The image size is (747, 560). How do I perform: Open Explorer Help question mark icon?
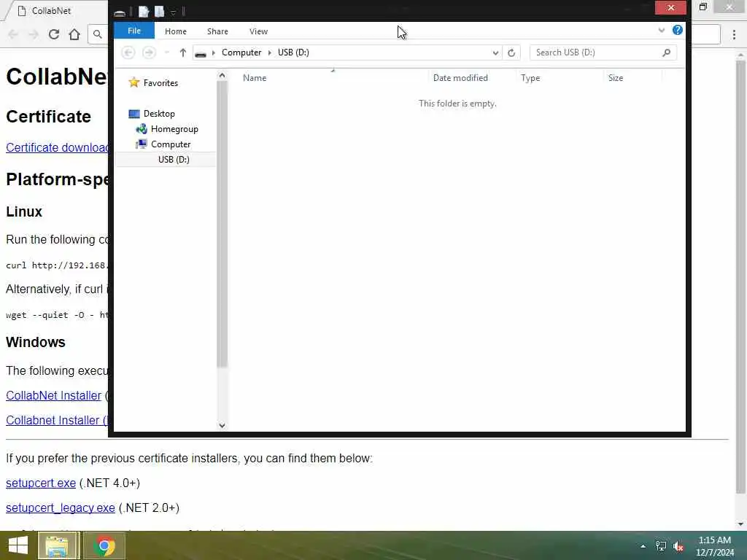click(x=678, y=30)
